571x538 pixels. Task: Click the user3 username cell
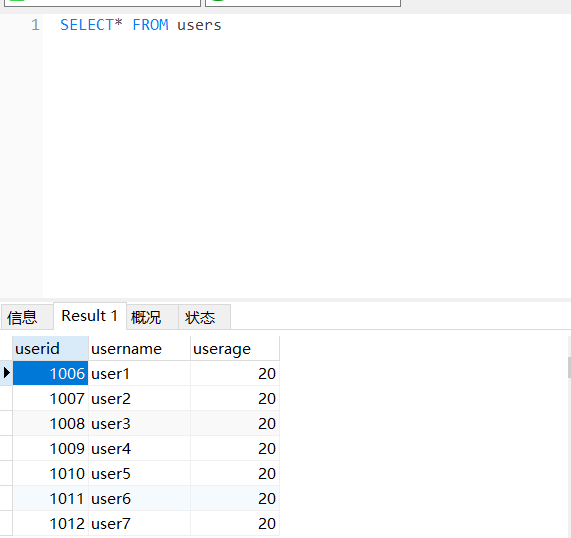(x=139, y=424)
